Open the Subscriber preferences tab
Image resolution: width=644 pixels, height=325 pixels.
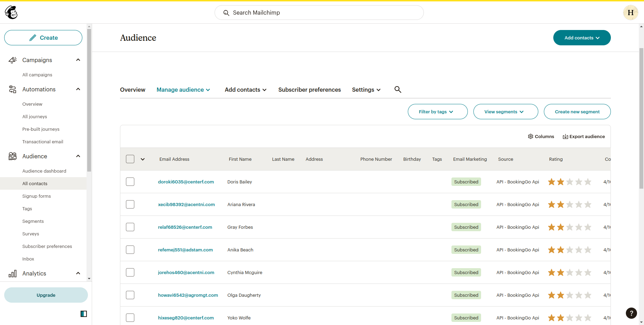309,90
